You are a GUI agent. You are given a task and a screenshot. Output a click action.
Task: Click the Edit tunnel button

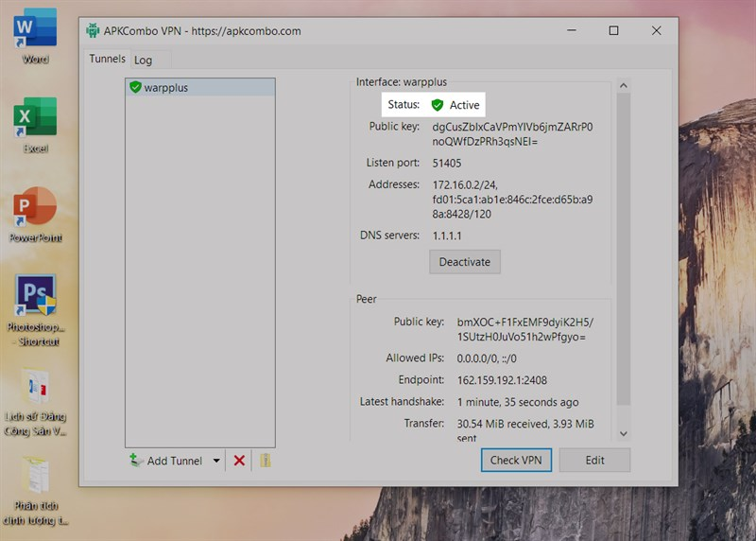pos(594,460)
